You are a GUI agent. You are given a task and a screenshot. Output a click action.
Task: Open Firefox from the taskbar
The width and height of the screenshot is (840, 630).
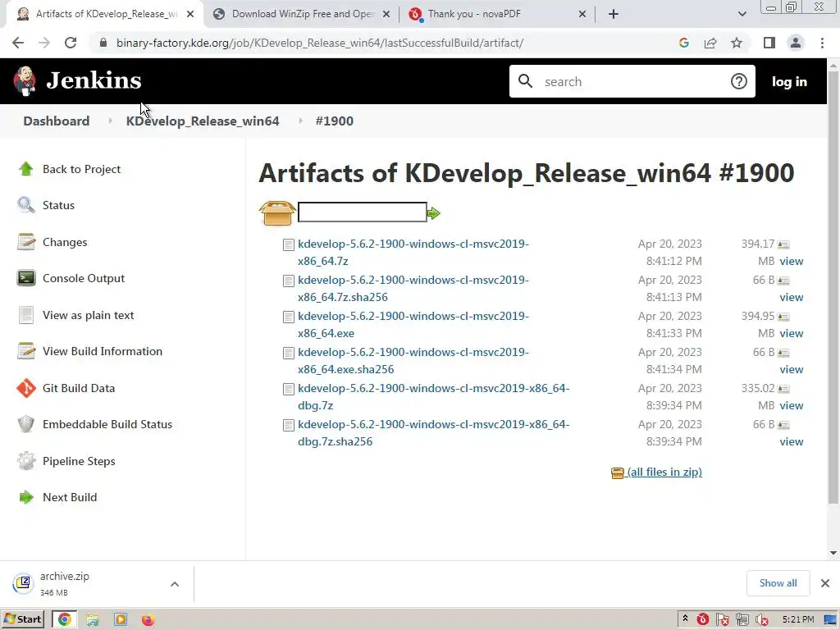tap(148, 619)
